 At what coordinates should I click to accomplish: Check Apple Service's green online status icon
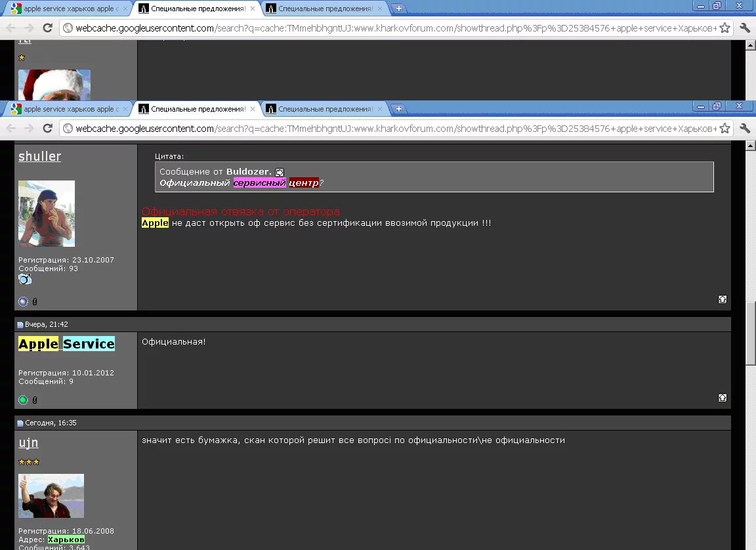23,400
